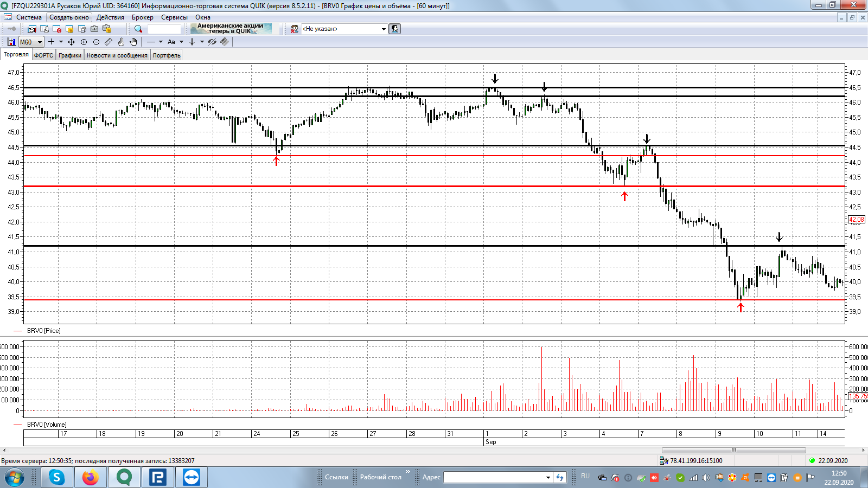Open the Создать окно menu
Screen dimensions: 868x488
pyautogui.click(x=69, y=17)
